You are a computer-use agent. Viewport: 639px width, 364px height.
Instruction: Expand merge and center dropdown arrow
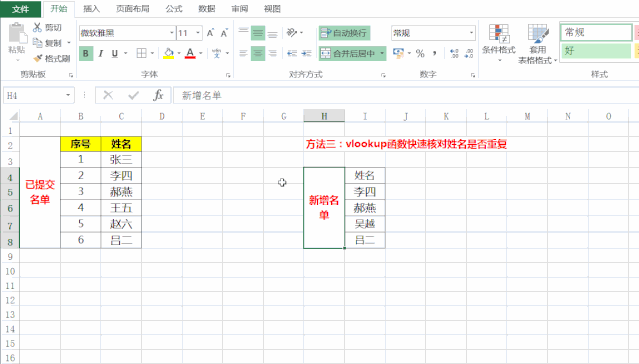382,53
